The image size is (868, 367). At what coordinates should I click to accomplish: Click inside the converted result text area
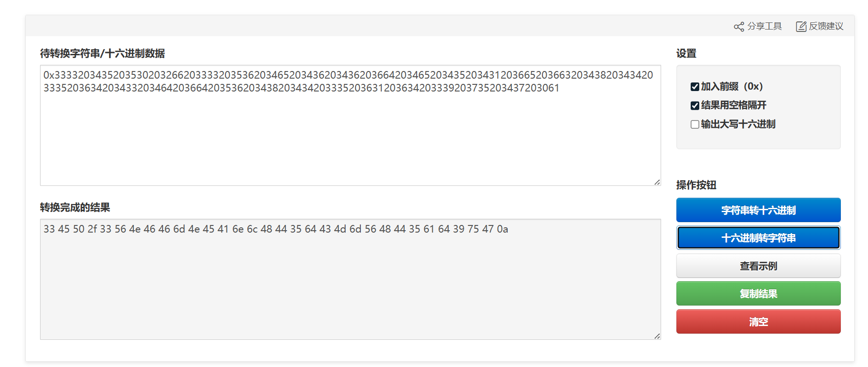[350, 279]
